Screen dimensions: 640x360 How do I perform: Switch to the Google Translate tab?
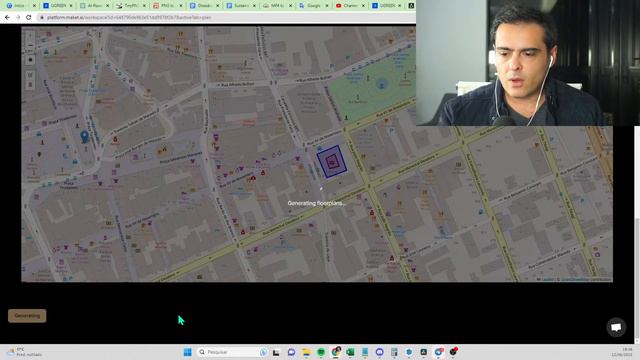pos(313,6)
